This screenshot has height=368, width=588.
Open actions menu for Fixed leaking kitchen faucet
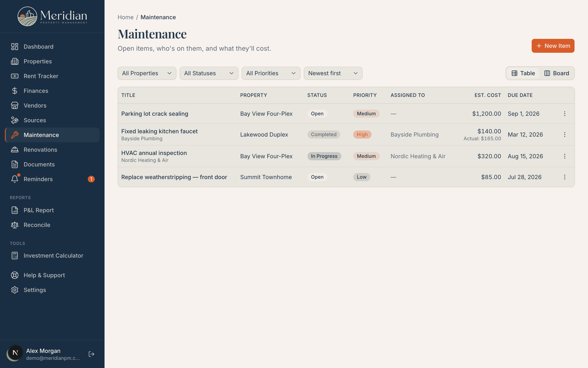[x=565, y=135]
